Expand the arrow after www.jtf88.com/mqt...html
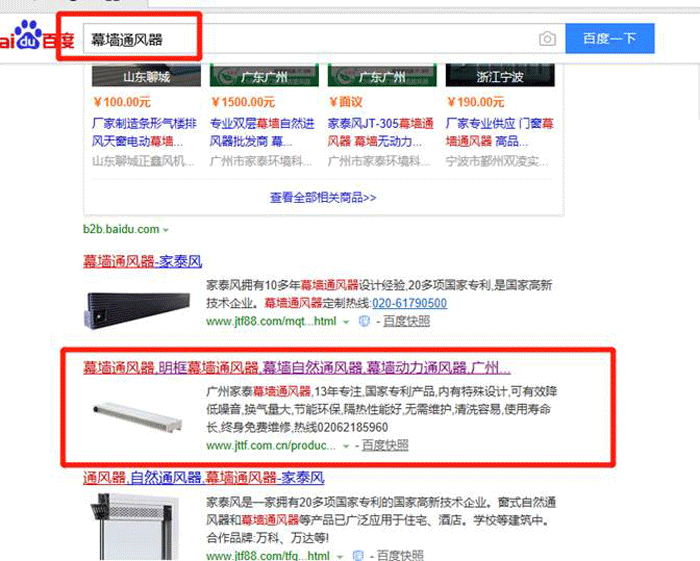 [346, 321]
